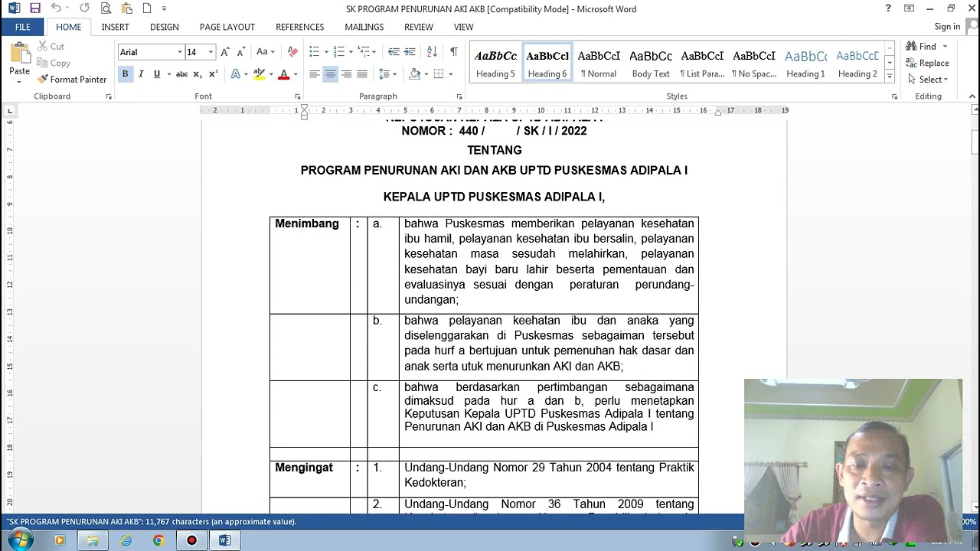This screenshot has height=551, width=980.
Task: Open the Select dropdown in Editing
Action: [927, 80]
